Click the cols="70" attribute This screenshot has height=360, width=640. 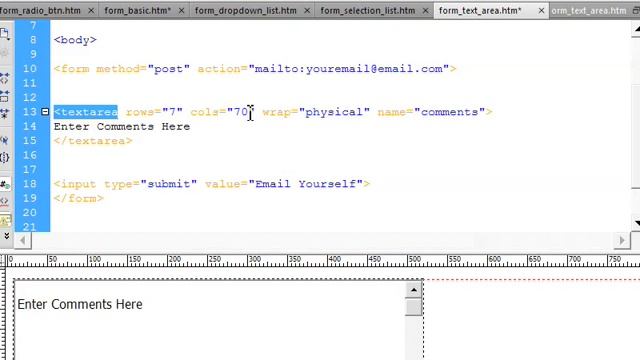[x=222, y=112]
